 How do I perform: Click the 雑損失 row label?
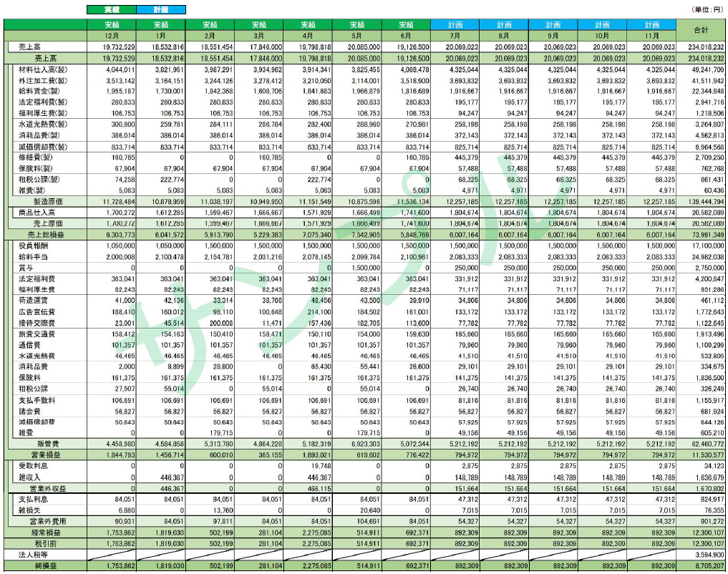(x=29, y=510)
